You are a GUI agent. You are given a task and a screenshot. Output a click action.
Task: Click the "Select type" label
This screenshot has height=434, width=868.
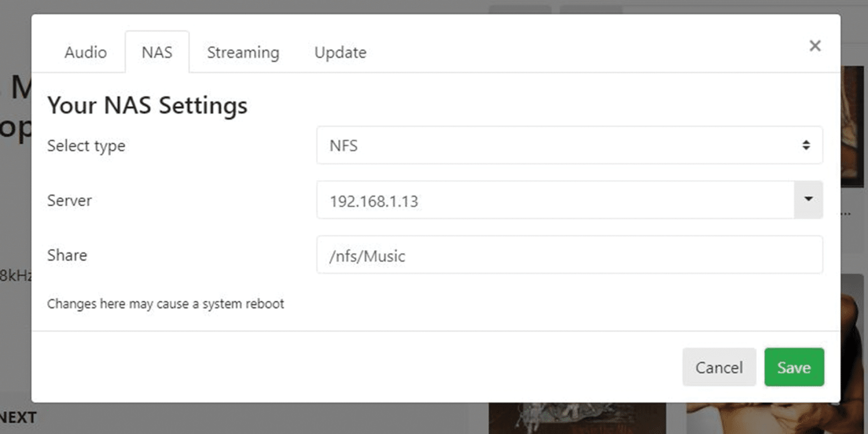pyautogui.click(x=86, y=146)
